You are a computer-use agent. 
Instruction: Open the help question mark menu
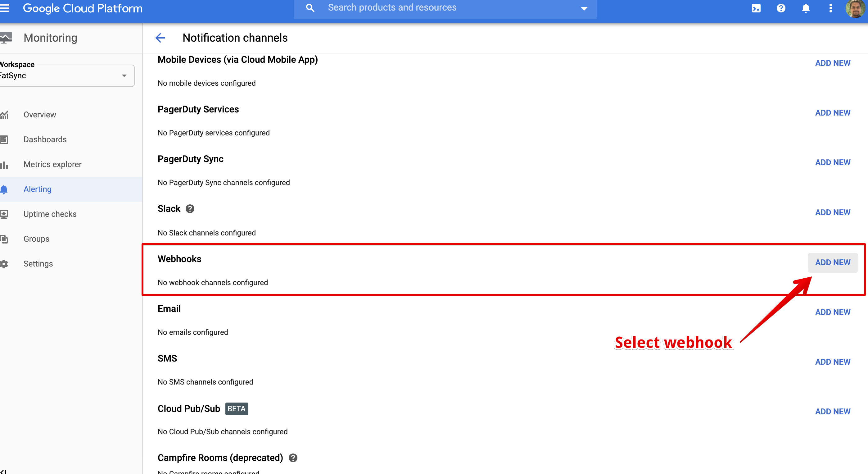coord(781,8)
